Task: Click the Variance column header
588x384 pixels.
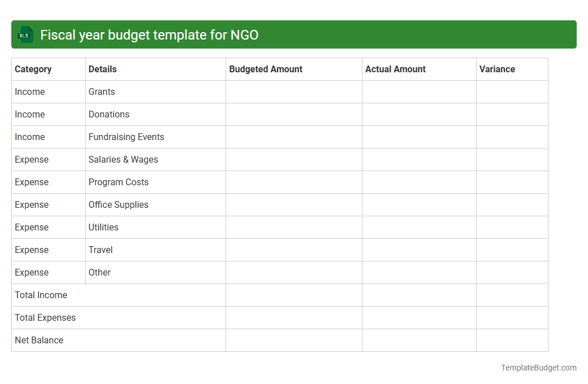Action: [x=498, y=69]
